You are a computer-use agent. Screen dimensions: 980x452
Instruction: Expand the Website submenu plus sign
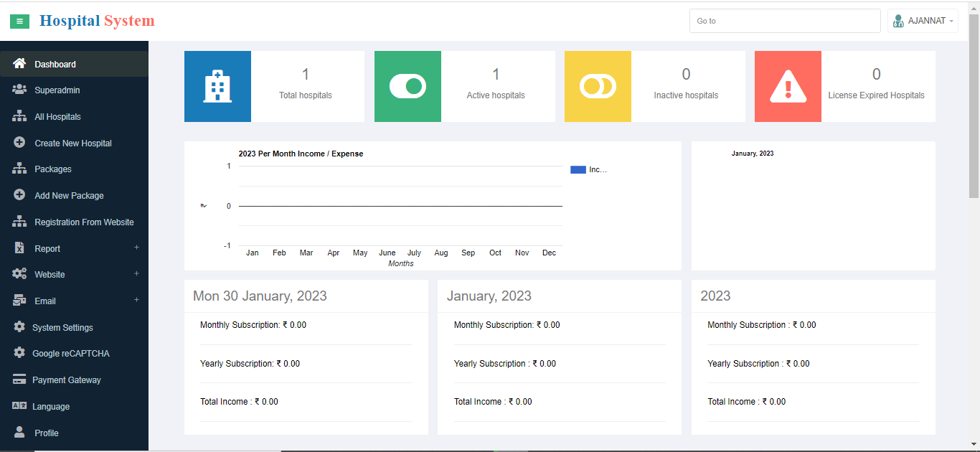click(x=136, y=273)
